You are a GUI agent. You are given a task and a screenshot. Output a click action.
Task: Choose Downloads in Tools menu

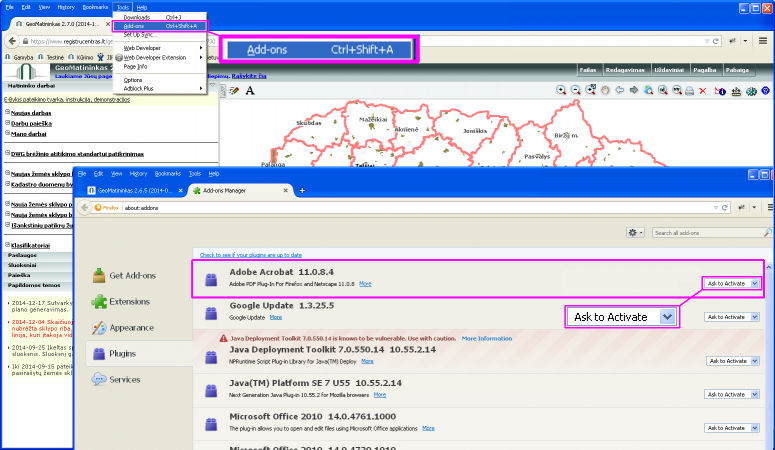point(160,17)
